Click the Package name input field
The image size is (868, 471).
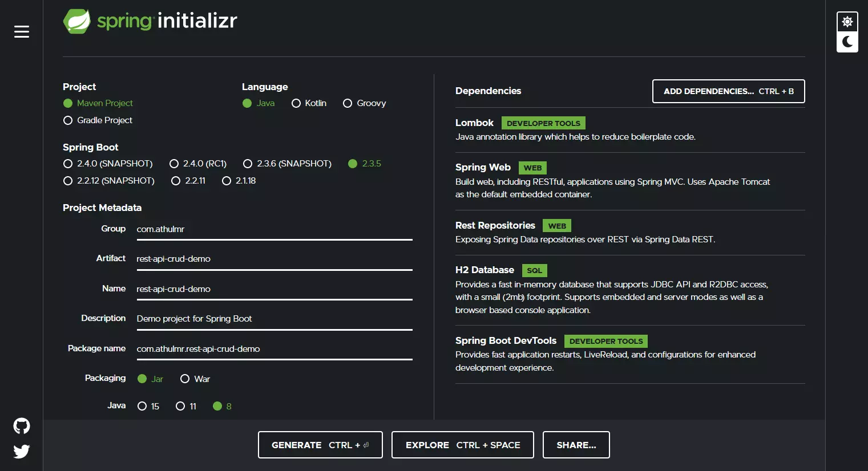274,349
